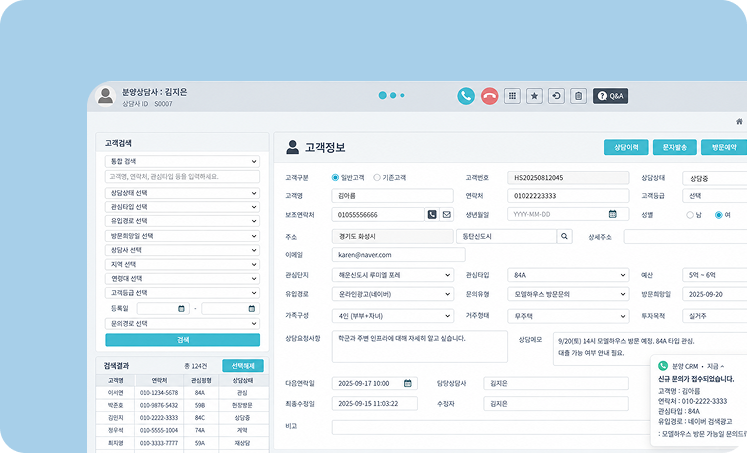Click the 상담상태 column header in results table
Viewport: 747px width, 453px height.
tap(243, 381)
